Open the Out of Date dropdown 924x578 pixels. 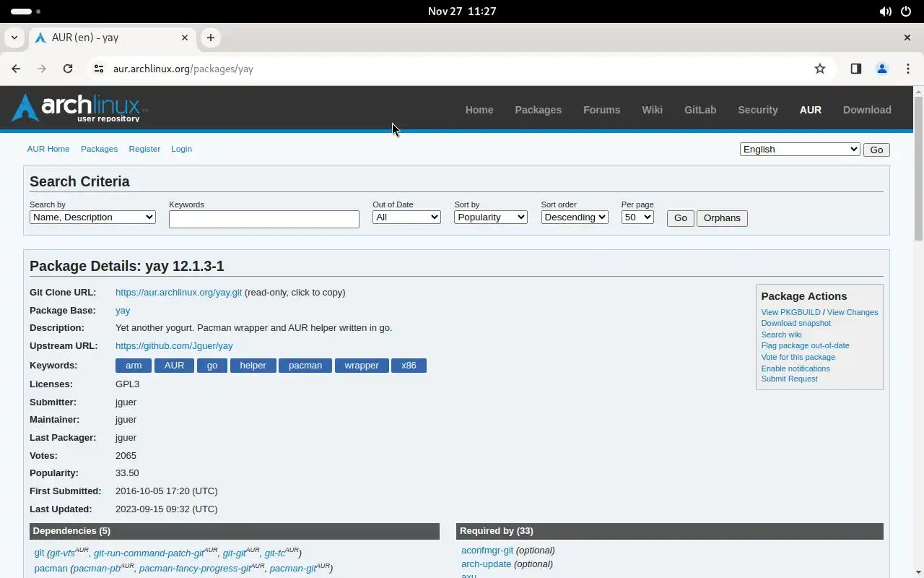point(406,217)
